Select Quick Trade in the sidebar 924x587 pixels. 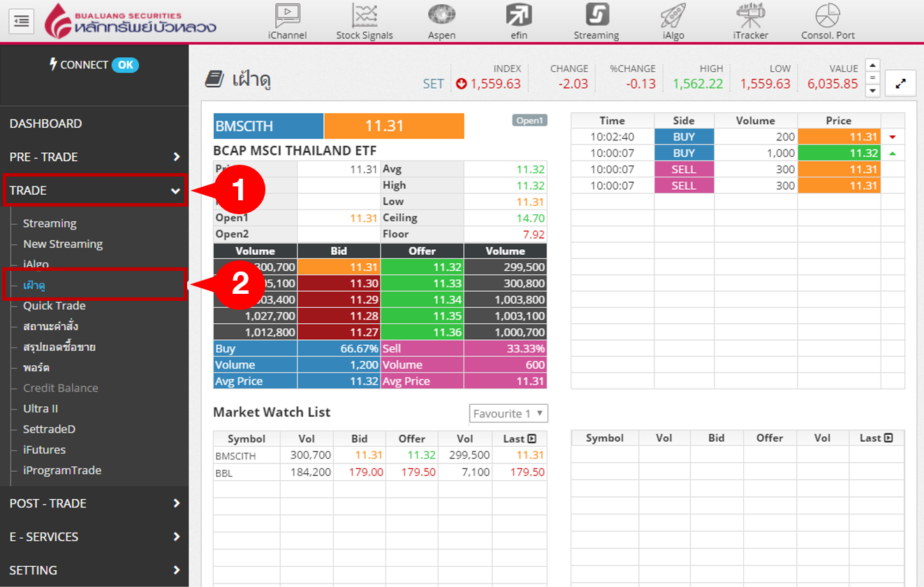(54, 306)
